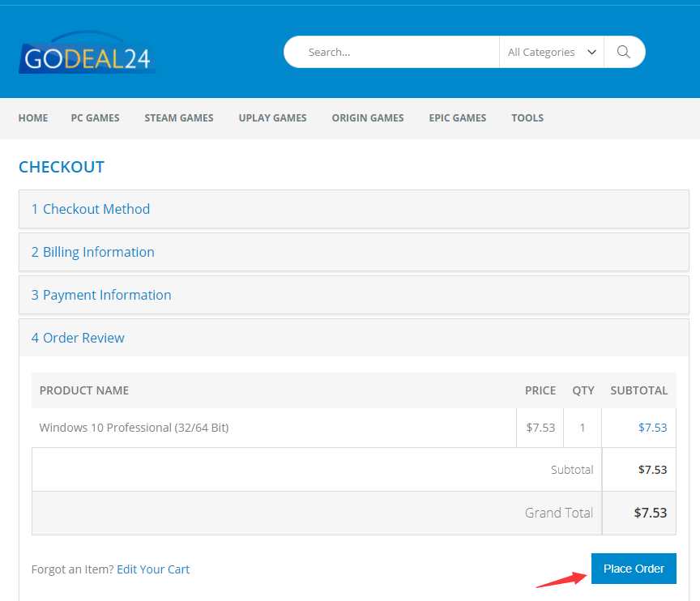Click the Windows 10 Professional product name
The image size is (700, 601).
click(134, 428)
